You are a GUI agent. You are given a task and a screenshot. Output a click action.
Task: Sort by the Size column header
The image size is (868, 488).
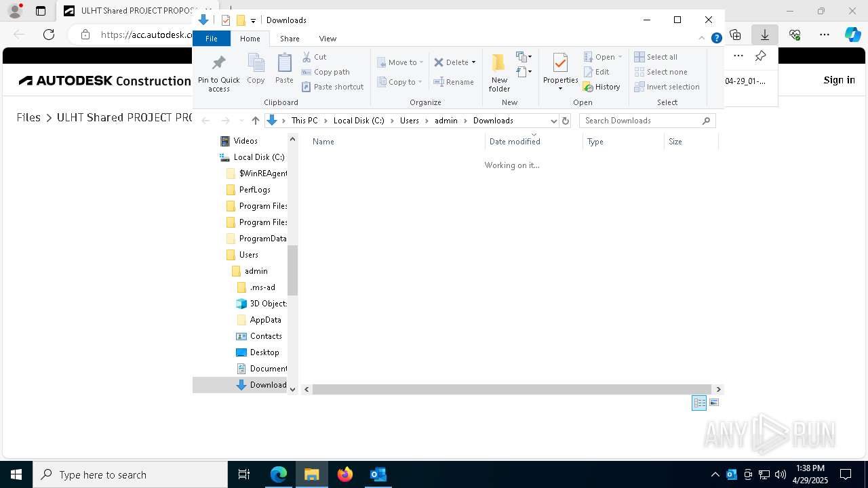click(691, 142)
